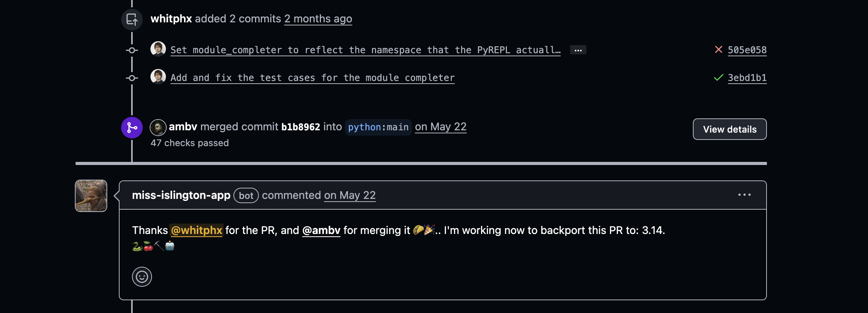Open the python:main branch link
Image resolution: width=868 pixels, height=313 pixels.
[378, 127]
